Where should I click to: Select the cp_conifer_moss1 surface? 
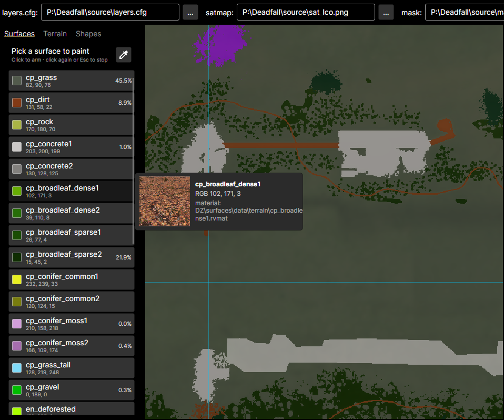(71, 324)
